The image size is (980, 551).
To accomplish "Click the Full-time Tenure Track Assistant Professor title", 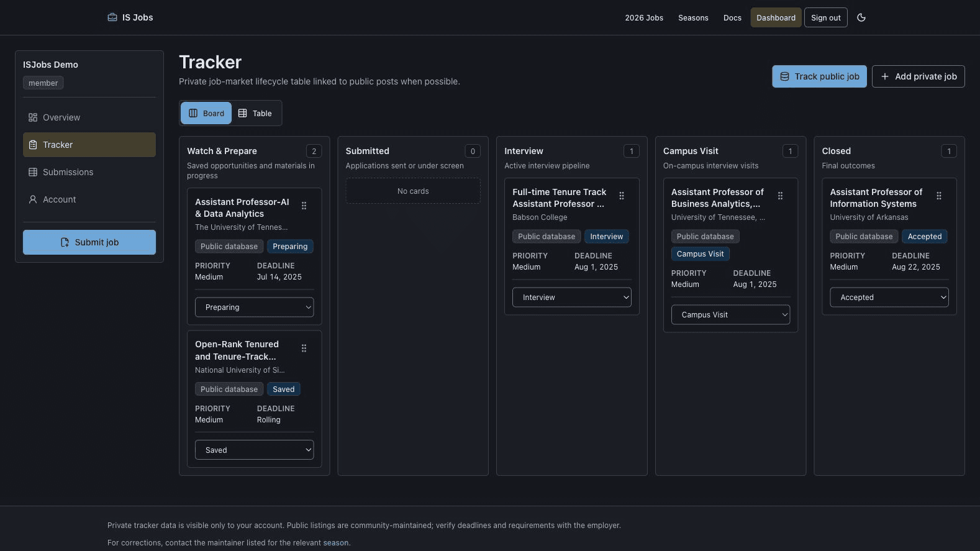I will pos(559,198).
